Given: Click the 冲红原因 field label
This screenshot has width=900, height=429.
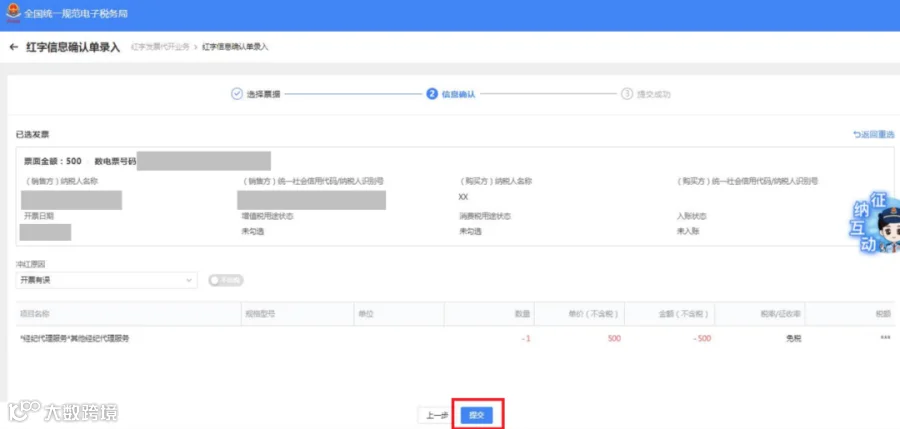Looking at the screenshot, I should [30, 264].
